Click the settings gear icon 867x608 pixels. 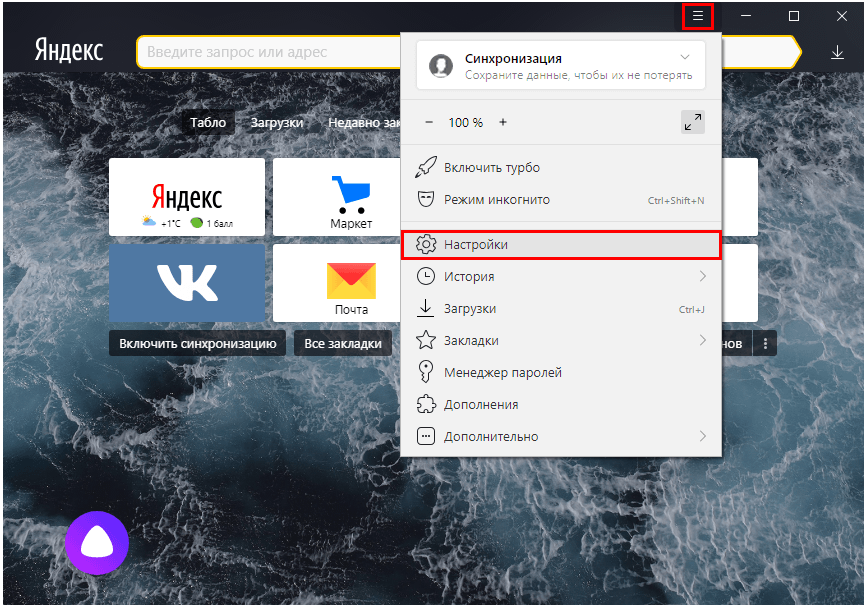(x=426, y=244)
